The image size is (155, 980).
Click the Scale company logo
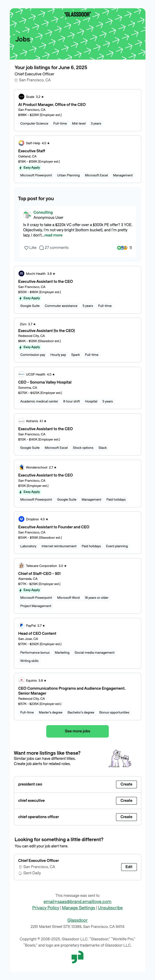click(21, 97)
